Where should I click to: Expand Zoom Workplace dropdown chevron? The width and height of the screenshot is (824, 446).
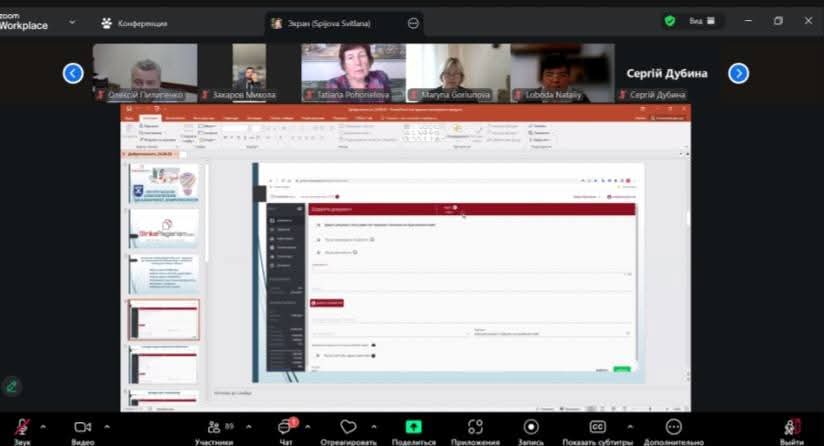(71, 21)
